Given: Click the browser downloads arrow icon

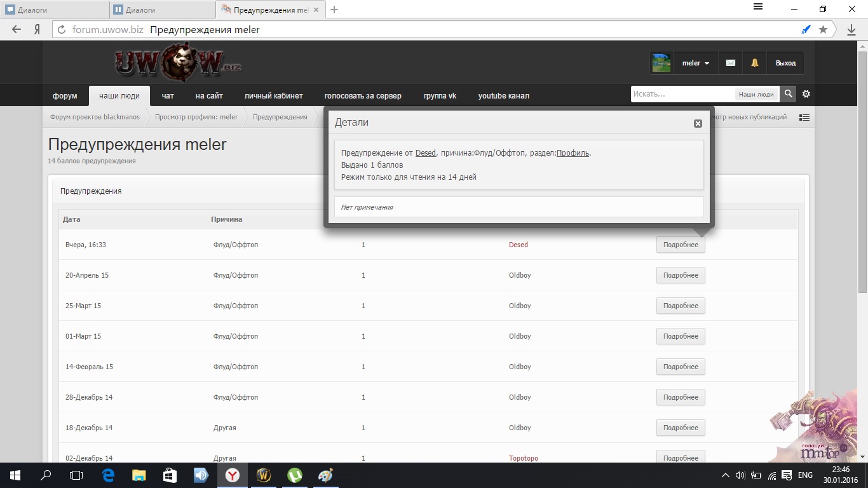Looking at the screenshot, I should pyautogui.click(x=851, y=30).
